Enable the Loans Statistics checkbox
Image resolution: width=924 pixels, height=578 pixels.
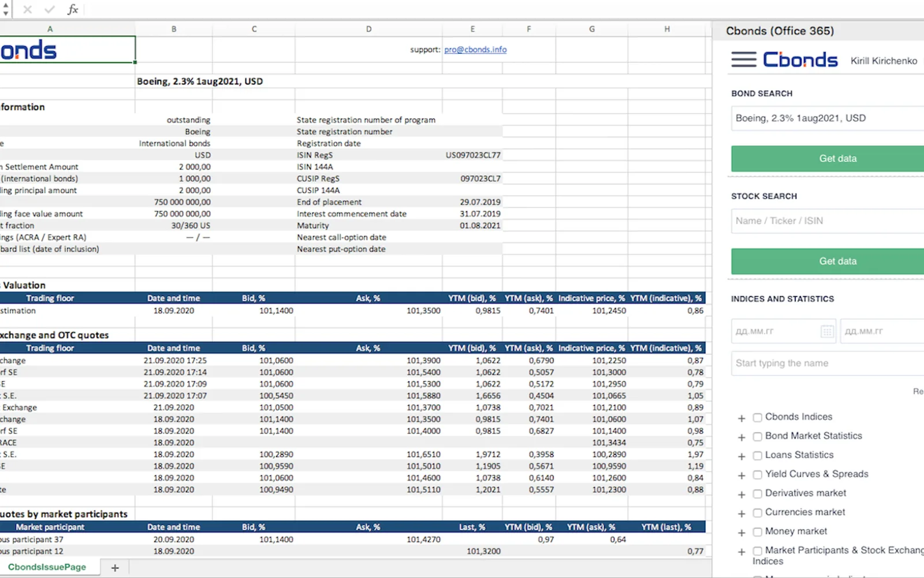click(757, 456)
